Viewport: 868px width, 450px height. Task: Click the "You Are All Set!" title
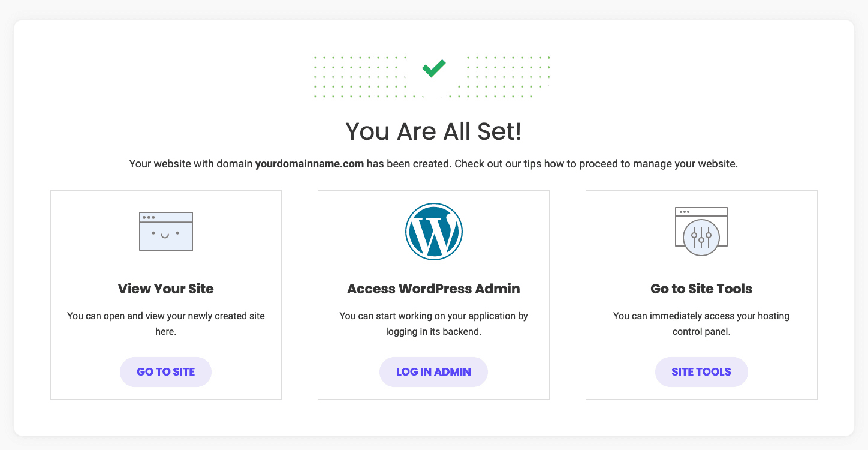[x=433, y=132]
